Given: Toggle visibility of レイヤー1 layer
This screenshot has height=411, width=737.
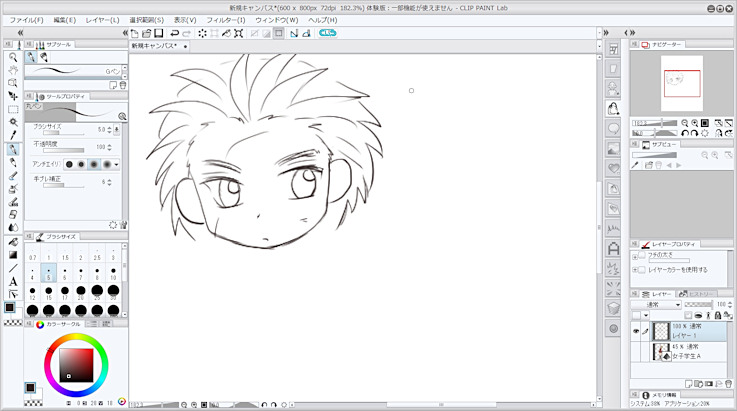Looking at the screenshot, I should (x=636, y=330).
